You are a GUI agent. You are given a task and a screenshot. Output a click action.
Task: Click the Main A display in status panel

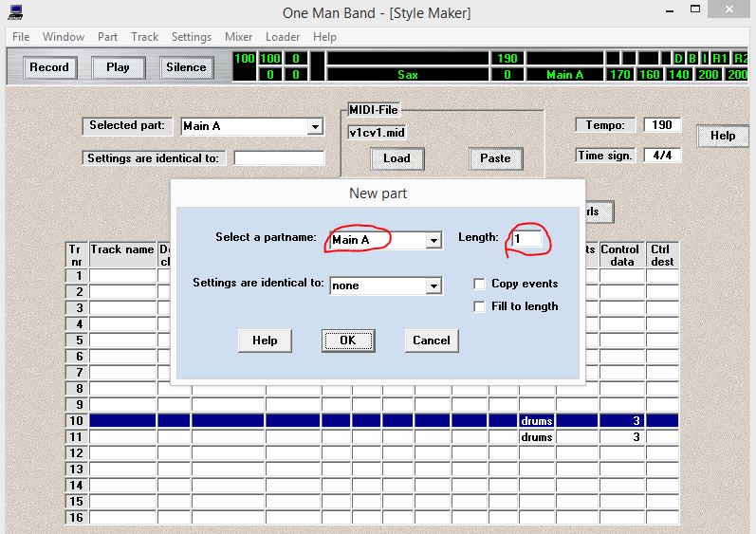[564, 75]
